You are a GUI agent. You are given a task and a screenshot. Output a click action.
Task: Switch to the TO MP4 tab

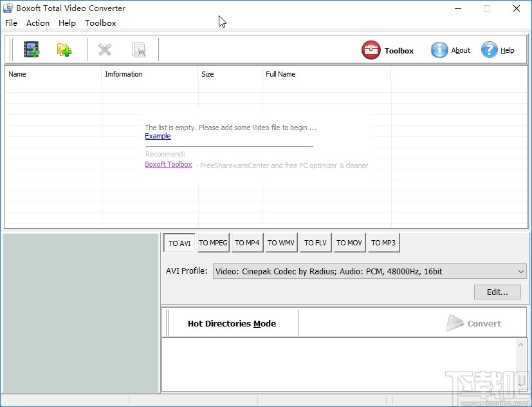coord(247,243)
